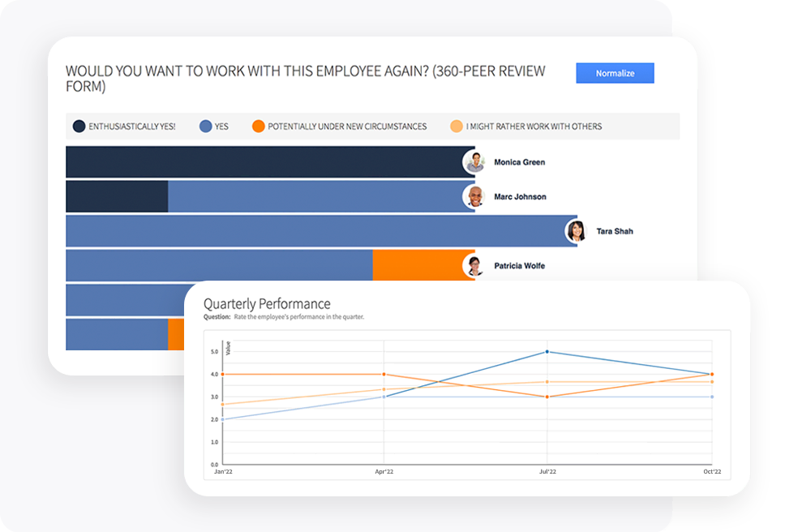
Task: Click the Normalize button
Action: [x=615, y=73]
